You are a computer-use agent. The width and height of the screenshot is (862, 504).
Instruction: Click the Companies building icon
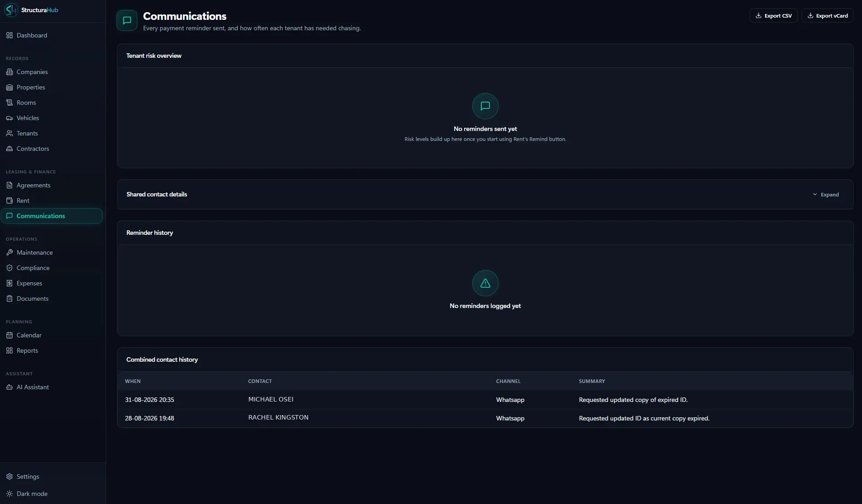9,72
